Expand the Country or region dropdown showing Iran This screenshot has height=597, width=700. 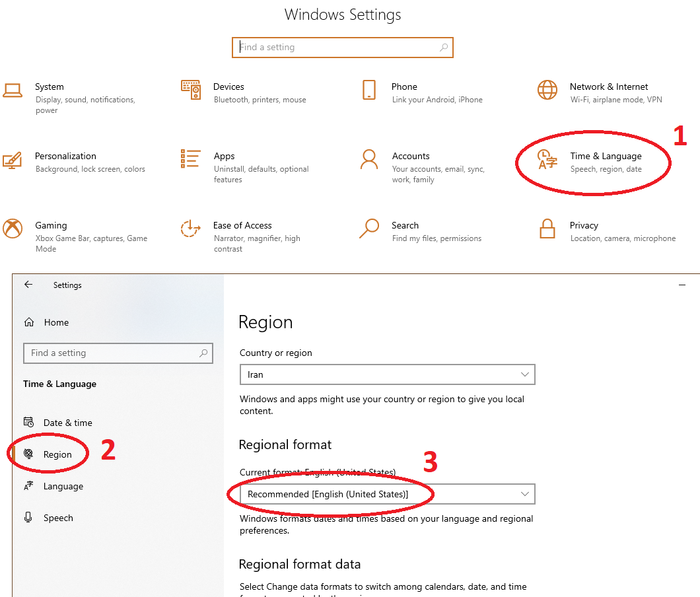click(x=388, y=374)
